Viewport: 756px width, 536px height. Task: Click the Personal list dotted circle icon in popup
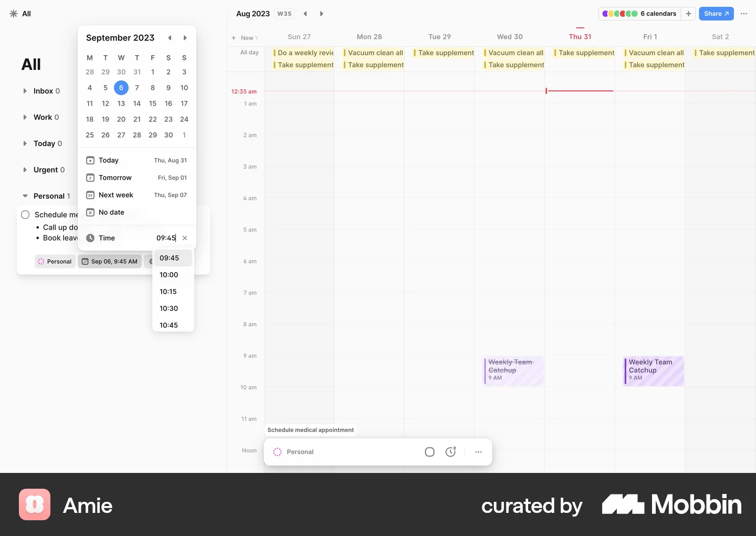tap(277, 452)
